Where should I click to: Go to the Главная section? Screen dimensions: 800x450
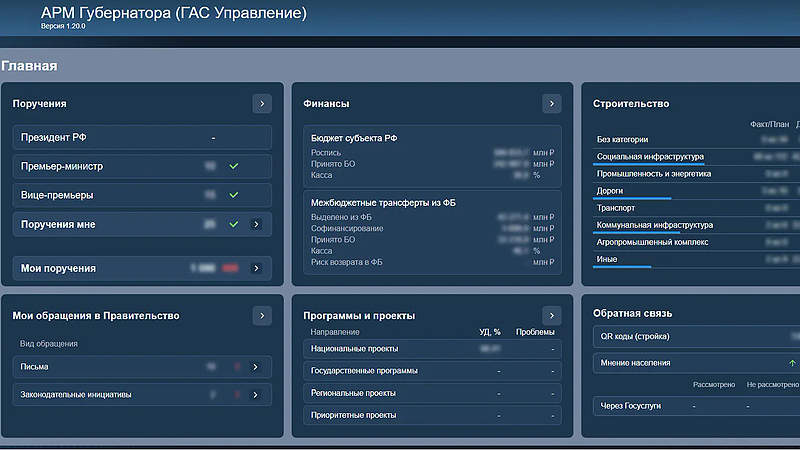point(29,66)
